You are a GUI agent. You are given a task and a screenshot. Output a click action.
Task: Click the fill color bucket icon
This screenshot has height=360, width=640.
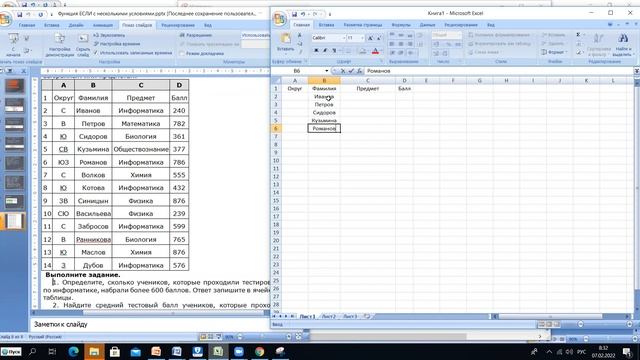coord(362,51)
